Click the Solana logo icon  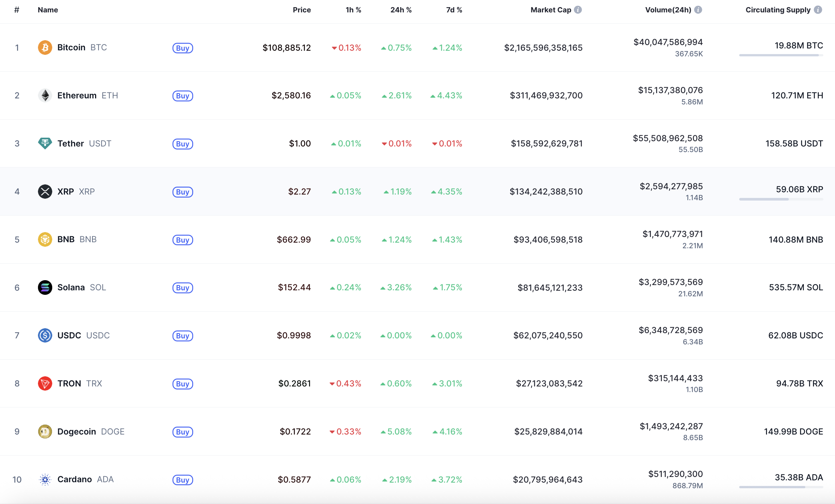click(x=45, y=288)
